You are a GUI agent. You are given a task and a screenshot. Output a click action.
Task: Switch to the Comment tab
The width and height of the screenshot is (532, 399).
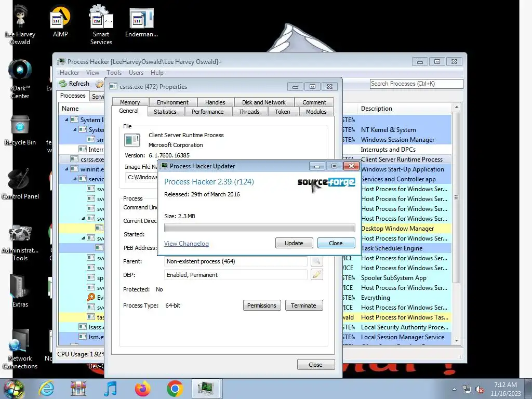pos(314,102)
